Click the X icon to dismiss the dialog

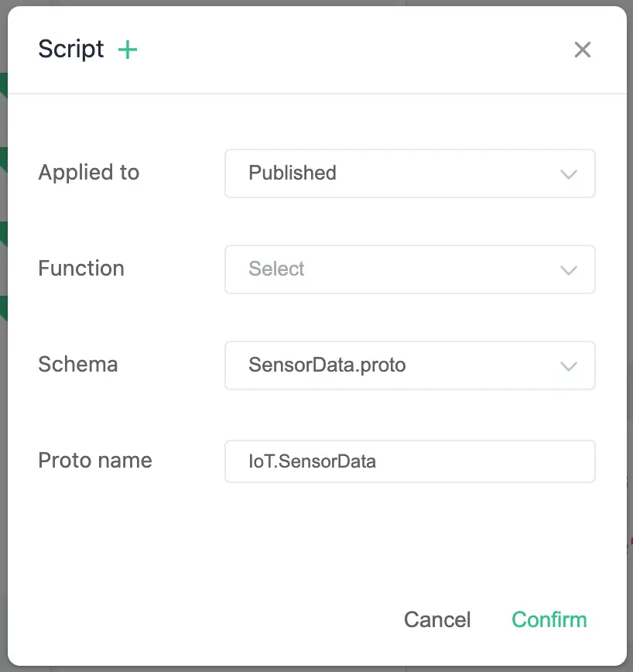pos(583,50)
